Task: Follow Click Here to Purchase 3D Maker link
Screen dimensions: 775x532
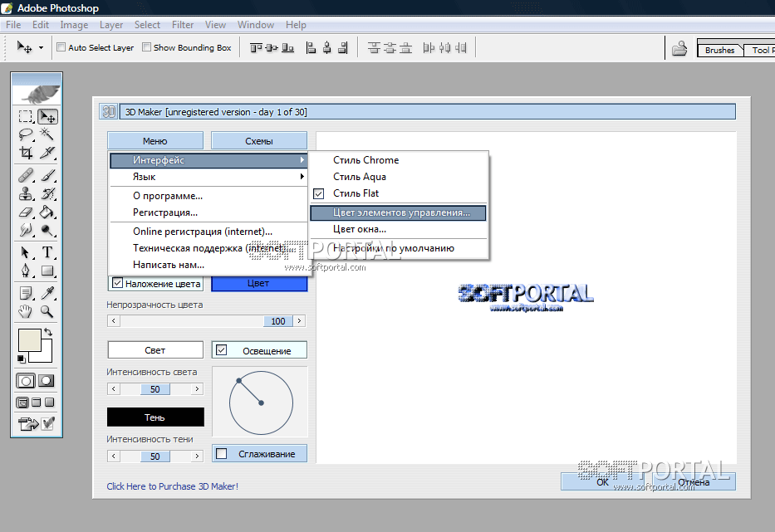Action: tap(173, 486)
